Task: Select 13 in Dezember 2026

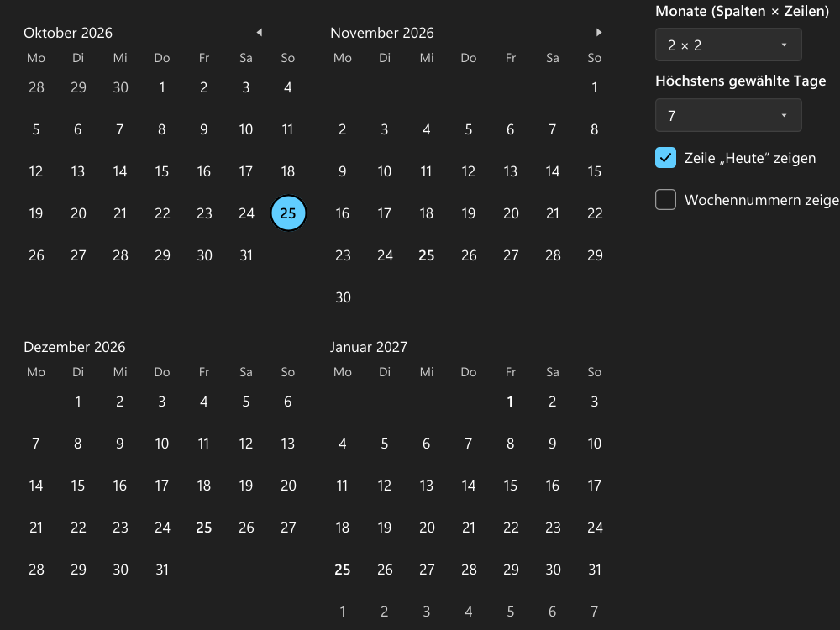Action: pyautogui.click(x=288, y=444)
